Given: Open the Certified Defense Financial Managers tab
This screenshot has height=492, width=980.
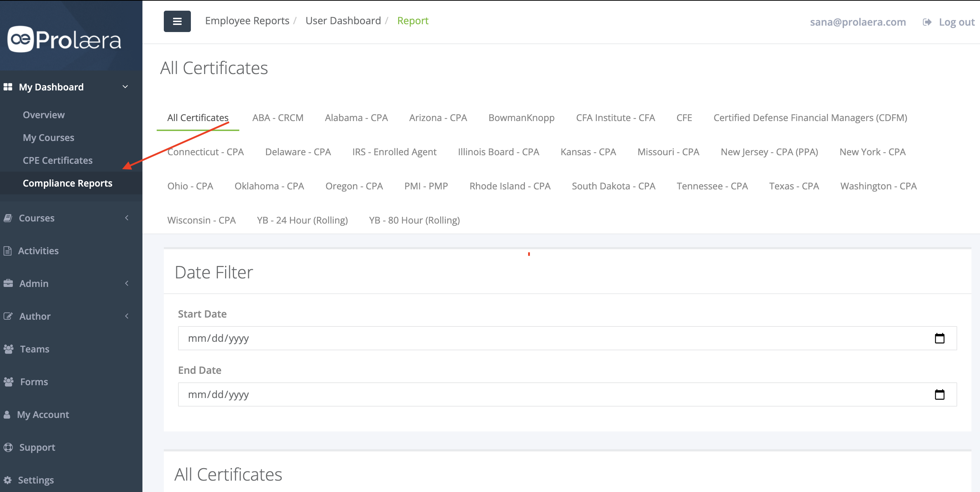Looking at the screenshot, I should [x=810, y=117].
